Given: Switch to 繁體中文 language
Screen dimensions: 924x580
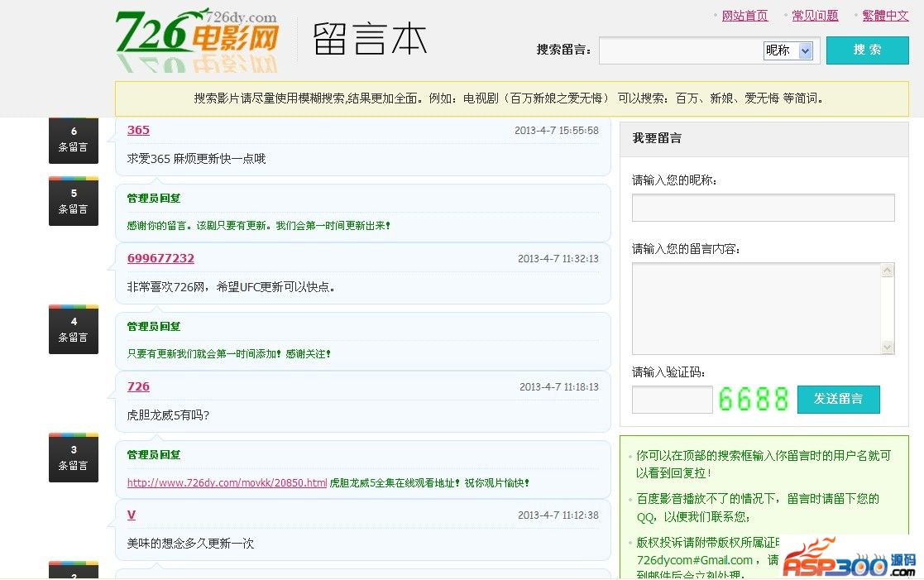Looking at the screenshot, I should [885, 16].
